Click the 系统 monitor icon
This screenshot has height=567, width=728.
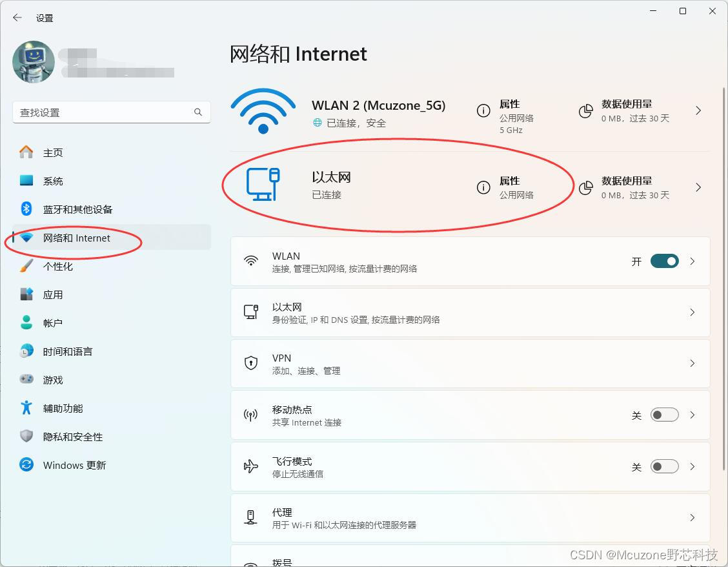[26, 180]
